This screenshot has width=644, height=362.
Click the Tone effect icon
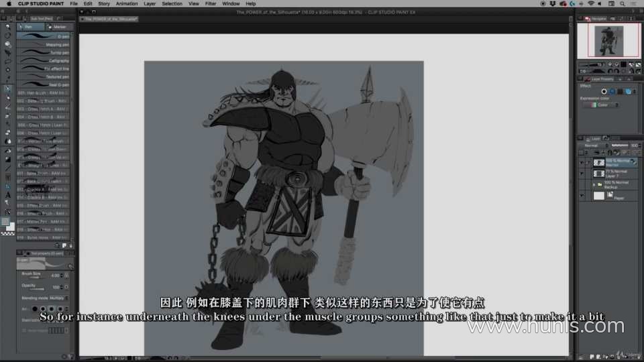[612, 91]
